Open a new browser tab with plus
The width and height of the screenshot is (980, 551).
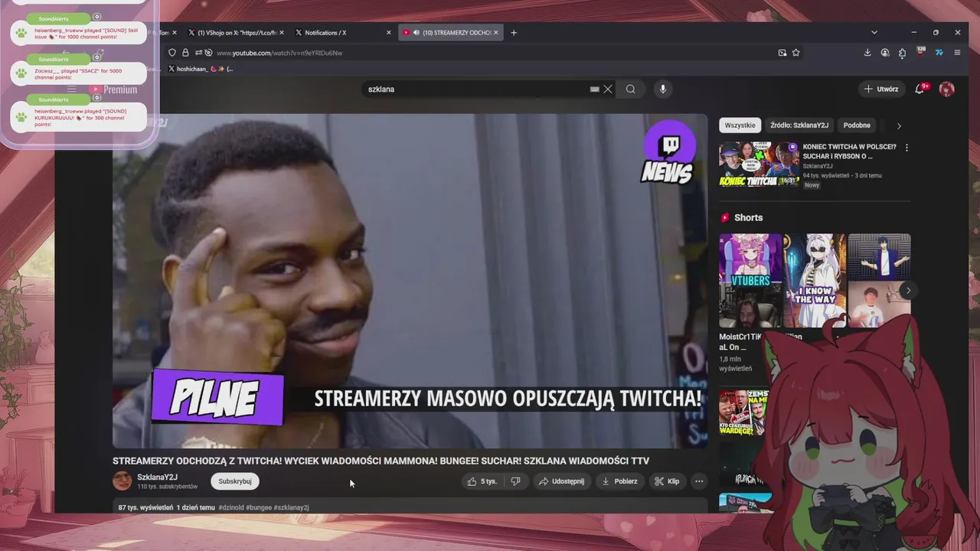pyautogui.click(x=514, y=33)
